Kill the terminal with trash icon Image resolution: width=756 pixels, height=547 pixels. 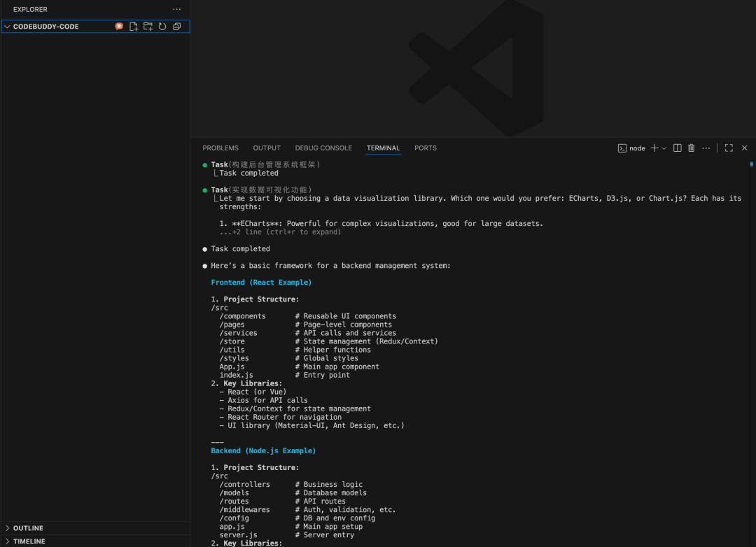(x=692, y=148)
